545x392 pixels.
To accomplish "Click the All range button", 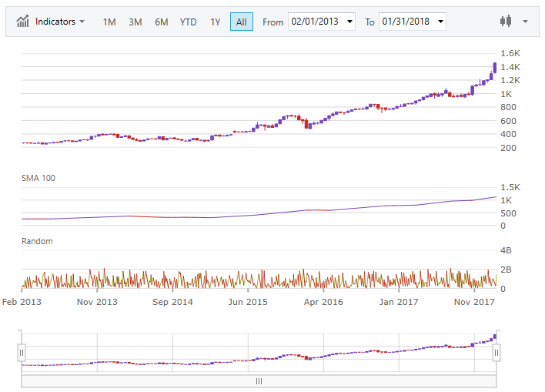I will click(241, 22).
